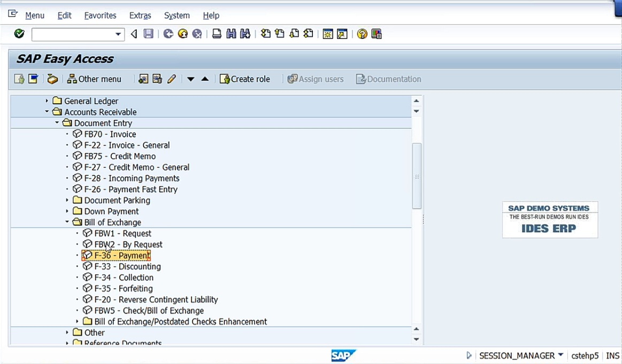Expand the Document Parking folder
This screenshot has height=364, width=622.
[67, 200]
